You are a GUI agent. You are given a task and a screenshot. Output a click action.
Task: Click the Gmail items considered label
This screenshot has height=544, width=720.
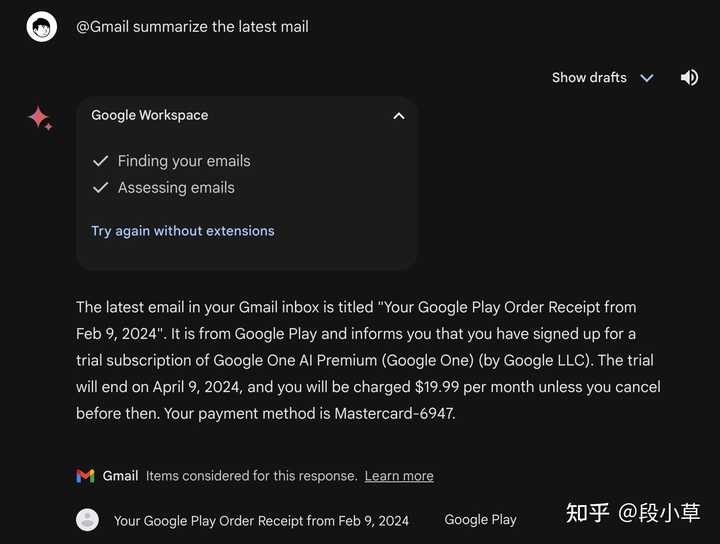click(x=252, y=476)
